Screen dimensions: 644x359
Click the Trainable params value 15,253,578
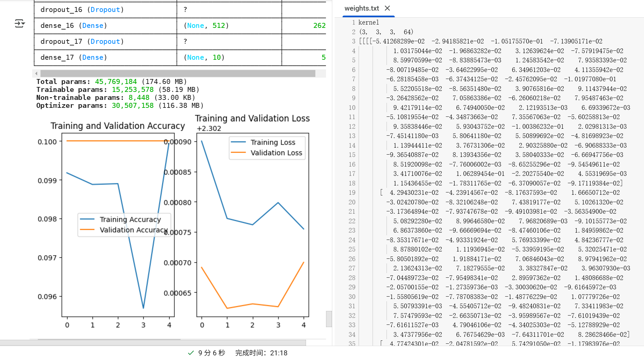pyautogui.click(x=132, y=90)
